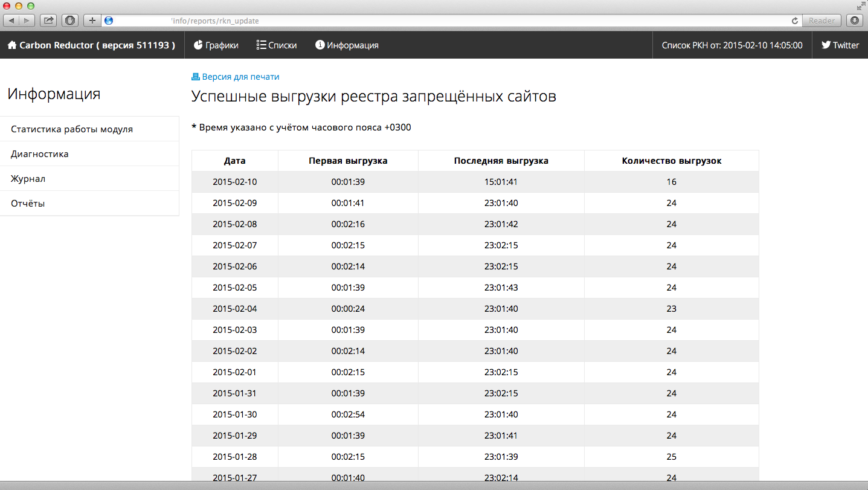Click last upload time 23:01:39
The height and width of the screenshot is (490, 868).
click(x=501, y=457)
